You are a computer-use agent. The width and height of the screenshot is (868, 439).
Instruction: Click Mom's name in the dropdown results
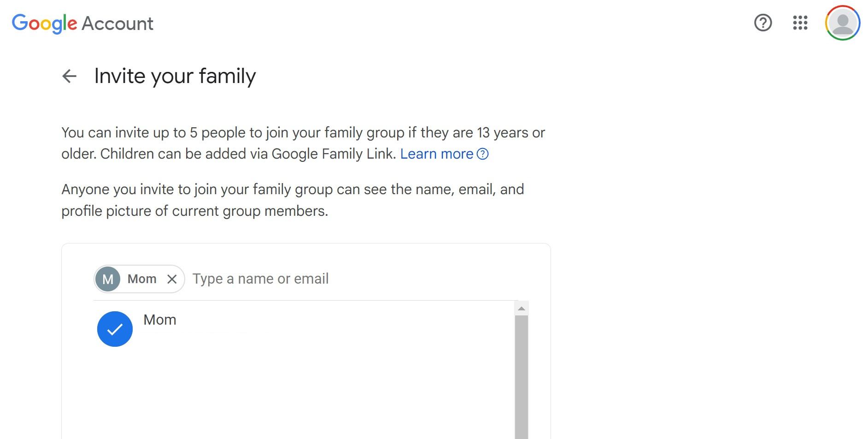159,319
